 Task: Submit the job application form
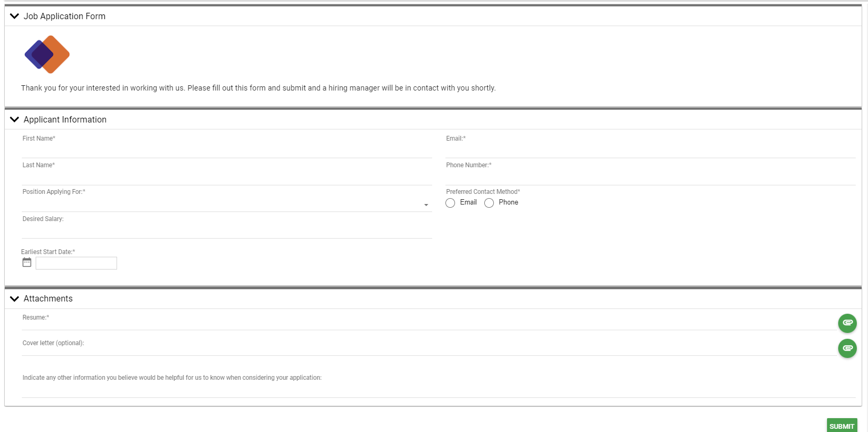[841, 426]
